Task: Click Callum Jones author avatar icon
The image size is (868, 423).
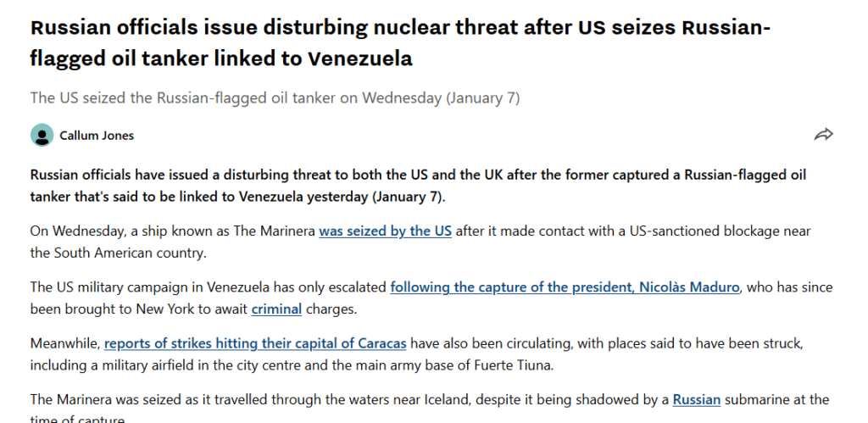Action: [42, 135]
